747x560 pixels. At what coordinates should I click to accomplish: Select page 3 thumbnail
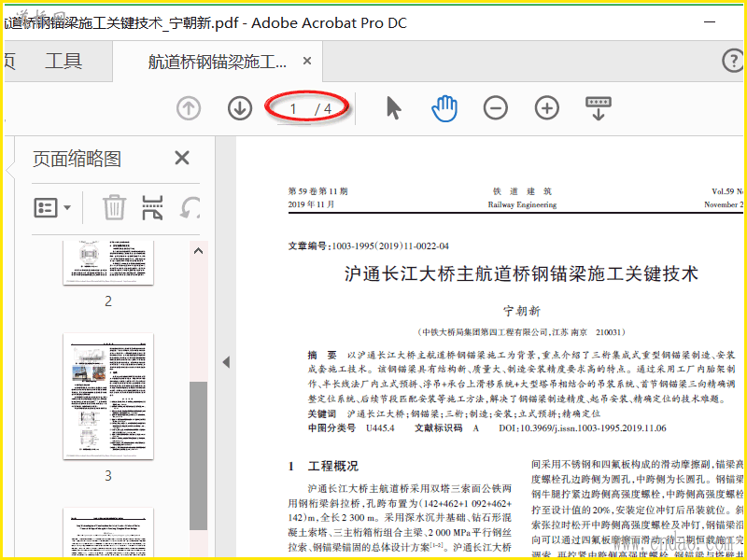coord(108,396)
